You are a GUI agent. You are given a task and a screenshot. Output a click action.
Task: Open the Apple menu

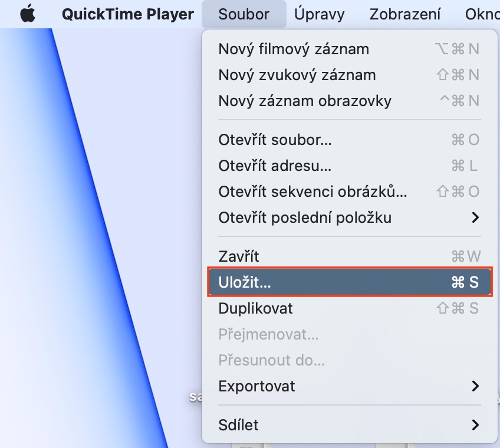pyautogui.click(x=28, y=14)
